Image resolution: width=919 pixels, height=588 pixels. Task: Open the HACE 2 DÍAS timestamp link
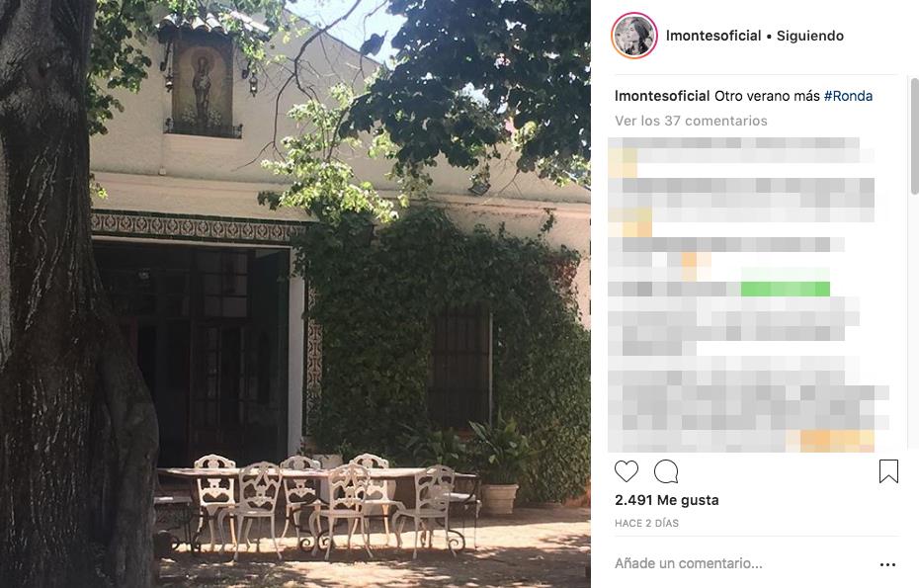tap(646, 523)
